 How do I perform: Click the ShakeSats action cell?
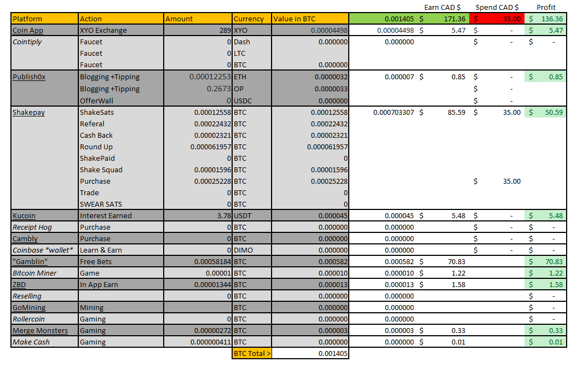[121, 112]
